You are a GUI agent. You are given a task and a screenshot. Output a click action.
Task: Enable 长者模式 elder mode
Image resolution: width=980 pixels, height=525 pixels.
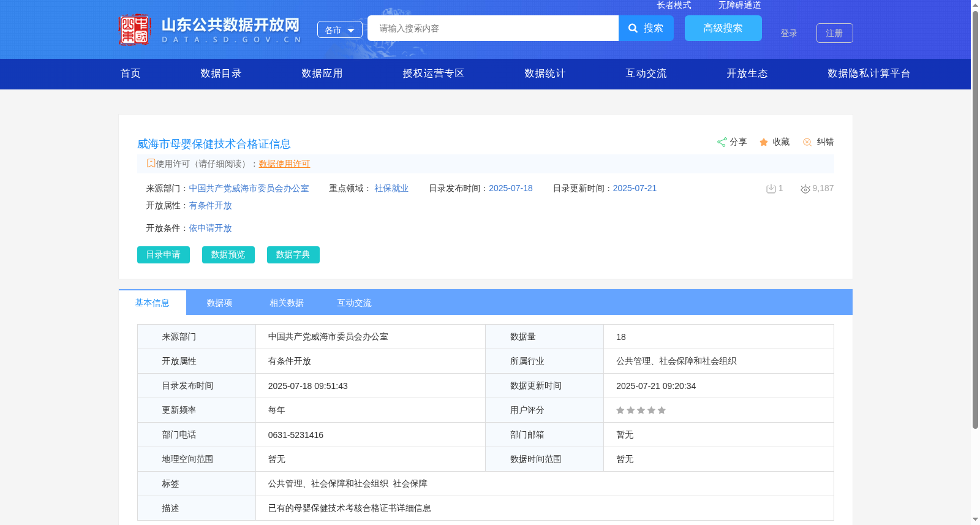coord(674,5)
